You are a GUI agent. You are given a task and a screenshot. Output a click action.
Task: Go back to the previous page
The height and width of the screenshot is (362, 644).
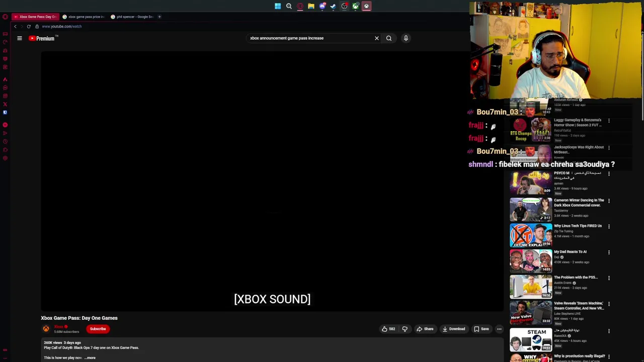coord(16,26)
